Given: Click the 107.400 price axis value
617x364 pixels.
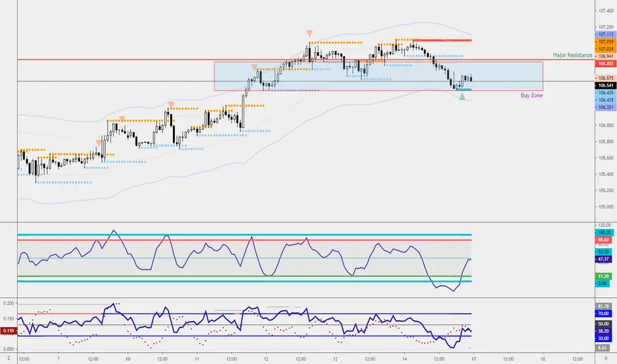Looking at the screenshot, I should [606, 11].
